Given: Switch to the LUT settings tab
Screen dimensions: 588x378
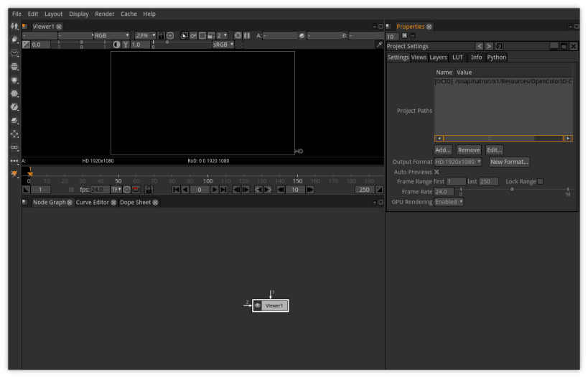Looking at the screenshot, I should (457, 57).
